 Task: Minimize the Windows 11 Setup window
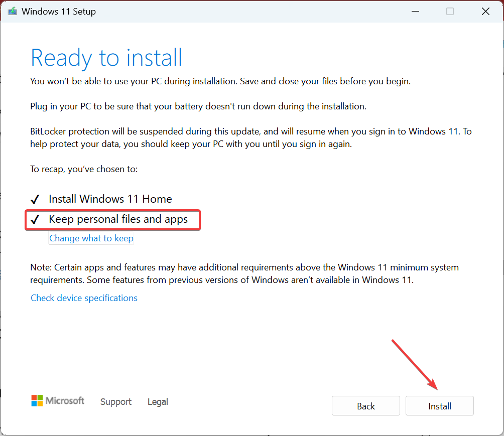[415, 11]
